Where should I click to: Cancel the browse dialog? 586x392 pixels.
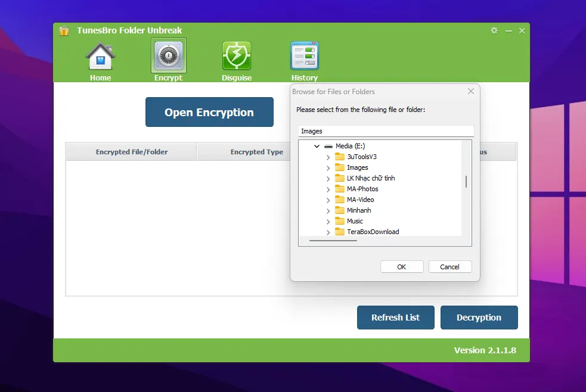[450, 266]
